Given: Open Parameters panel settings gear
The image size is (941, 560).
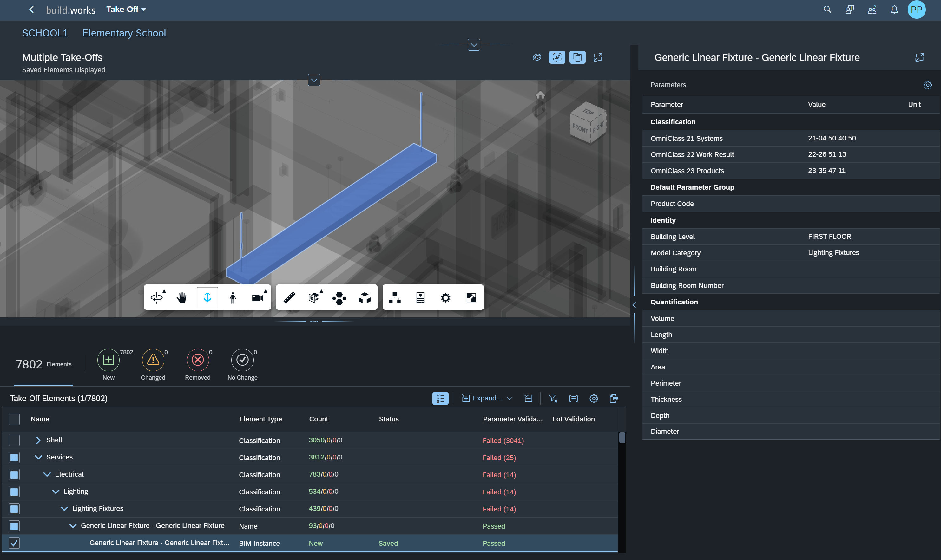Looking at the screenshot, I should coord(927,85).
